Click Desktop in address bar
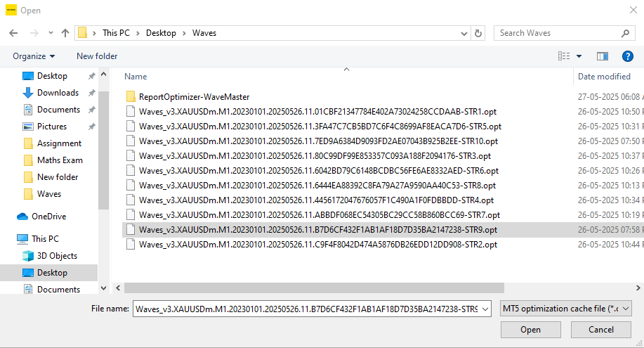The image size is (644, 348). (161, 33)
